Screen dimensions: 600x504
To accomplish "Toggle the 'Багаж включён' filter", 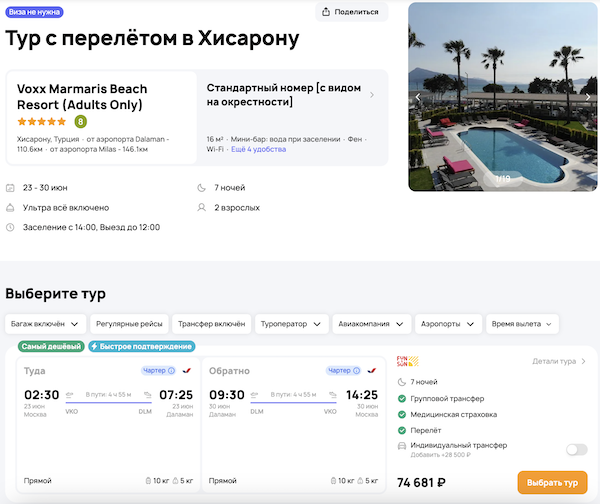I will [44, 324].
